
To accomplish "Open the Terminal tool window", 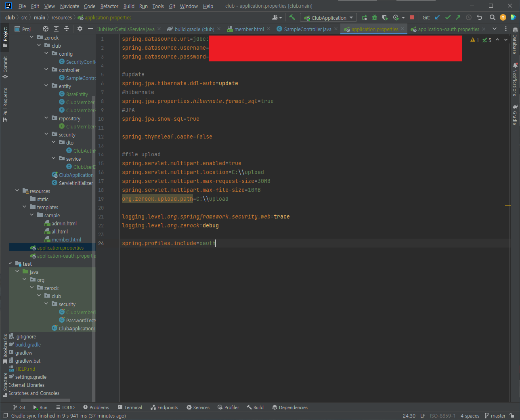I will click(130, 407).
